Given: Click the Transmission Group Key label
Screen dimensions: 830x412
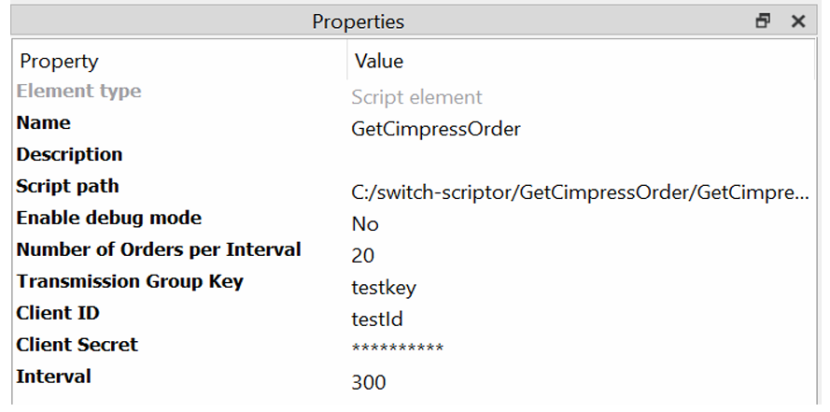Looking at the screenshot, I should pyautogui.click(x=129, y=281).
